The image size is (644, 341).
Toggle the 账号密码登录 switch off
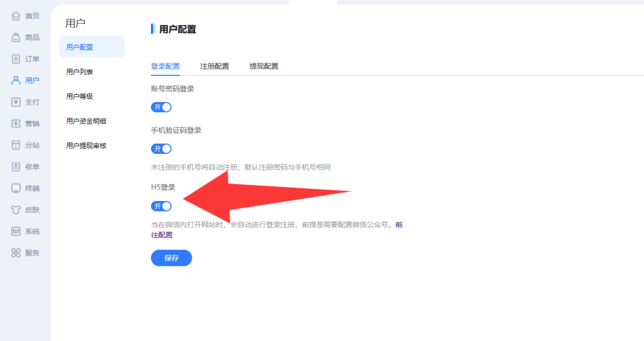161,107
